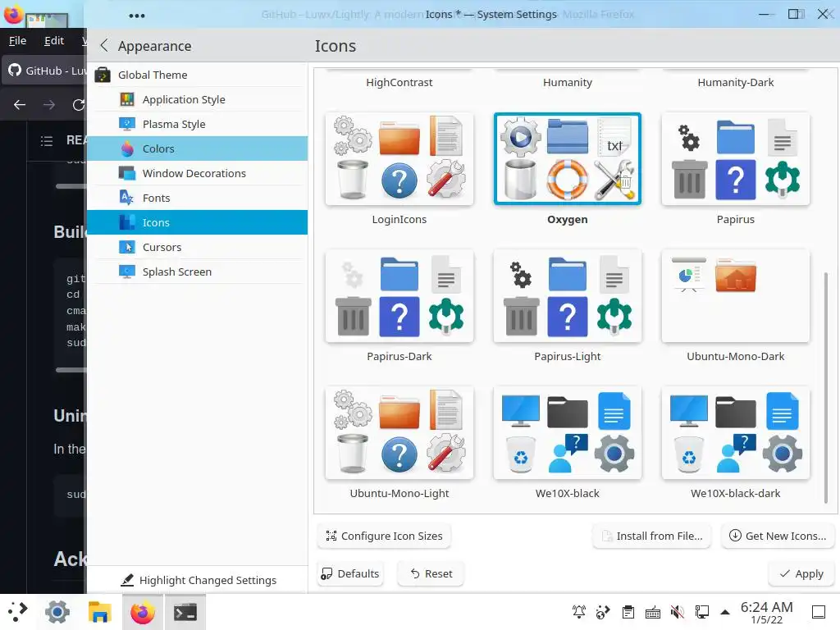Click the Reset button
Screen dimensions: 840x630
point(431,573)
